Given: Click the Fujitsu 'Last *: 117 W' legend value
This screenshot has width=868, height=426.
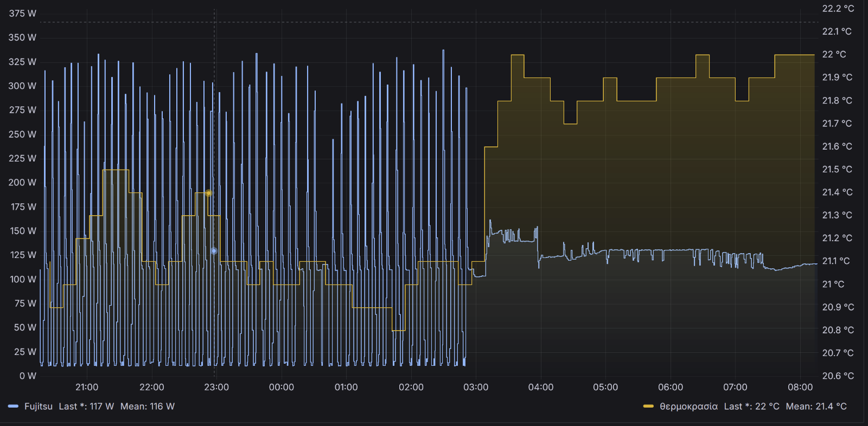Looking at the screenshot, I should [x=86, y=406].
